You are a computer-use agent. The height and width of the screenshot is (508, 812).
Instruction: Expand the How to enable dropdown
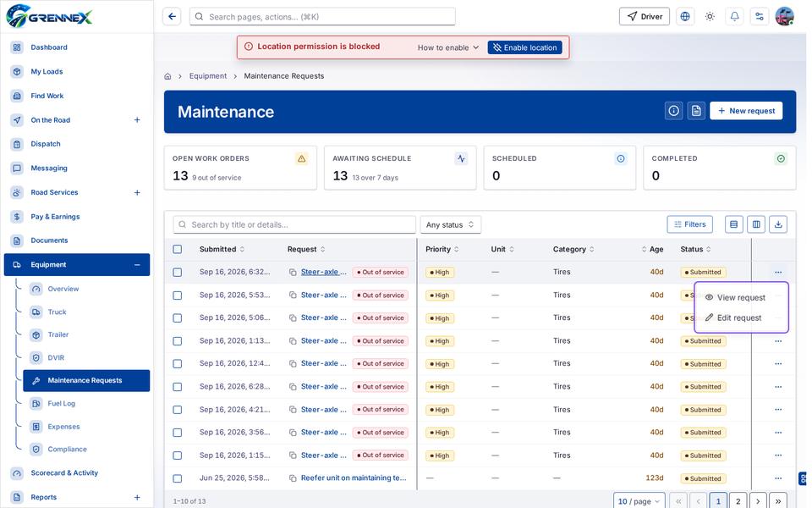[448, 47]
